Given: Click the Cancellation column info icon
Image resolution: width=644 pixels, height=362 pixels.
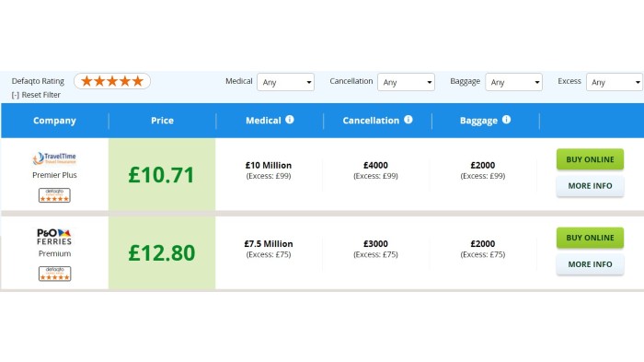Looking at the screenshot, I should [408, 120].
